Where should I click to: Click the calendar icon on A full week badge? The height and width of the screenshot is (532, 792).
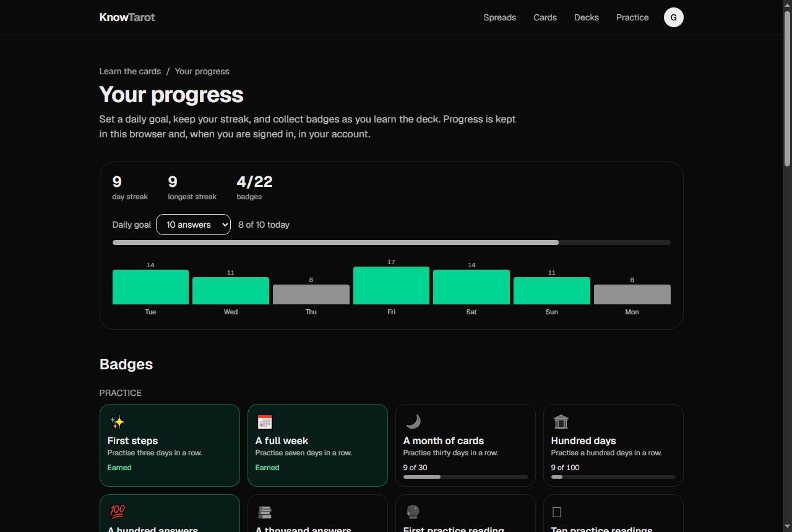[265, 423]
